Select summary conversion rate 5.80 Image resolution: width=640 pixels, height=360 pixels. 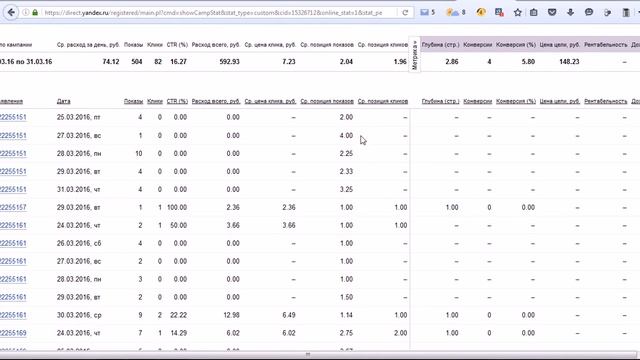(x=528, y=62)
